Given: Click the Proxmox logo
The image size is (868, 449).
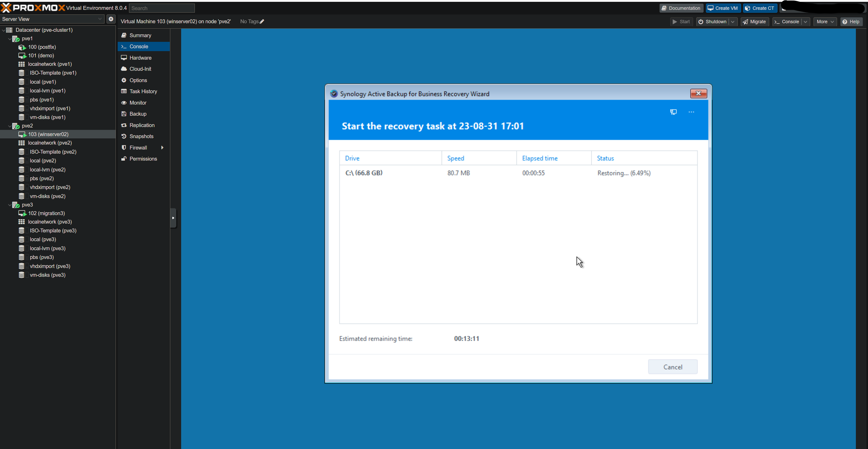Looking at the screenshot, I should [x=33, y=8].
